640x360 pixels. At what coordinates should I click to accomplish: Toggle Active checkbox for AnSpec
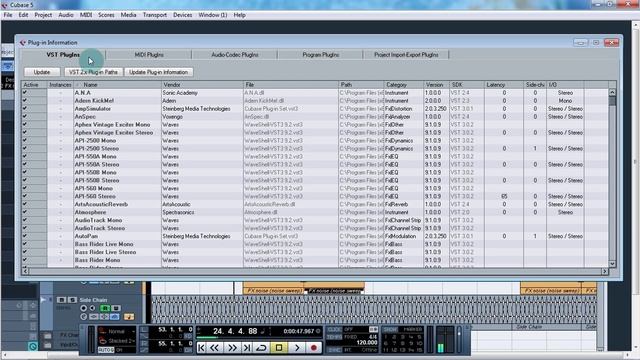pos(25,117)
